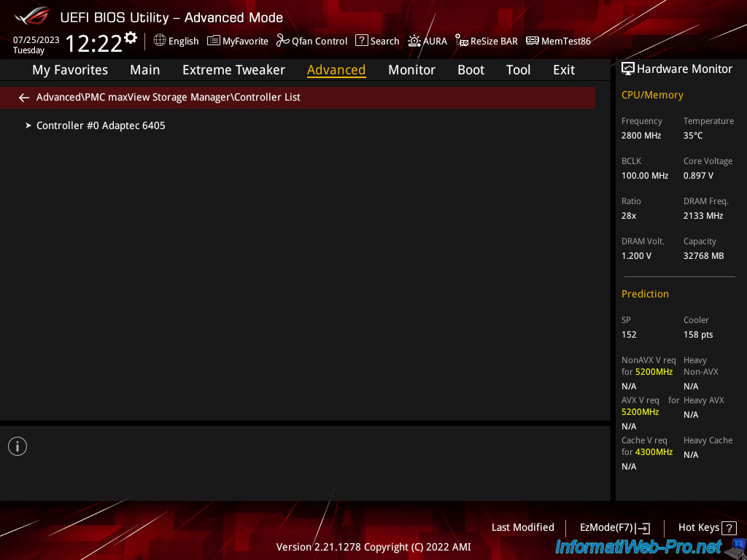
Task: Select the Tool tab
Action: (518, 70)
